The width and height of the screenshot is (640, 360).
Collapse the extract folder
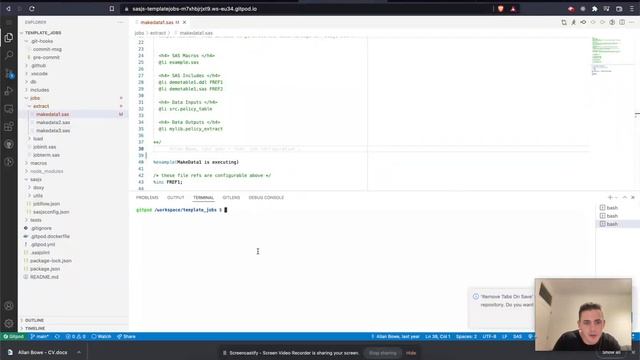point(41,107)
